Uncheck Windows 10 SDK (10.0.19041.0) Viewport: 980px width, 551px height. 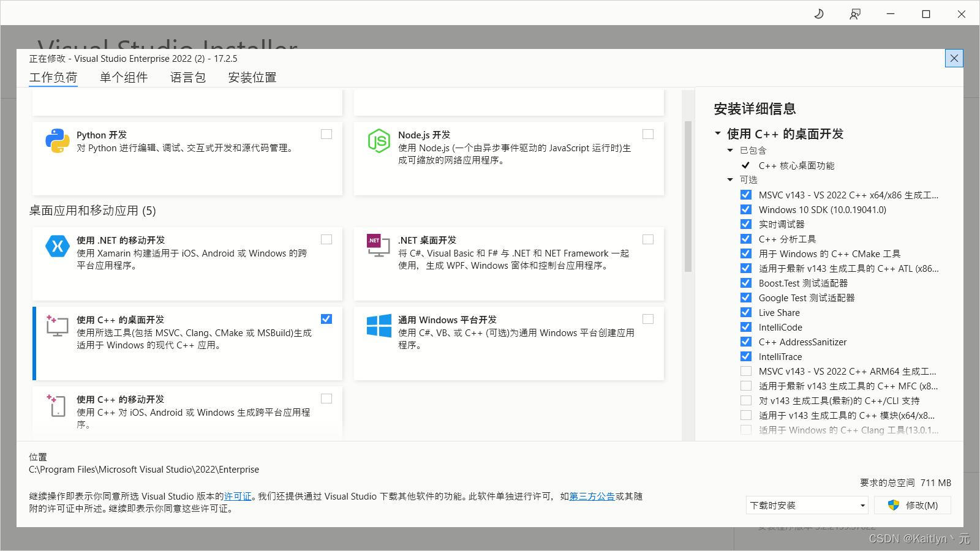745,209
